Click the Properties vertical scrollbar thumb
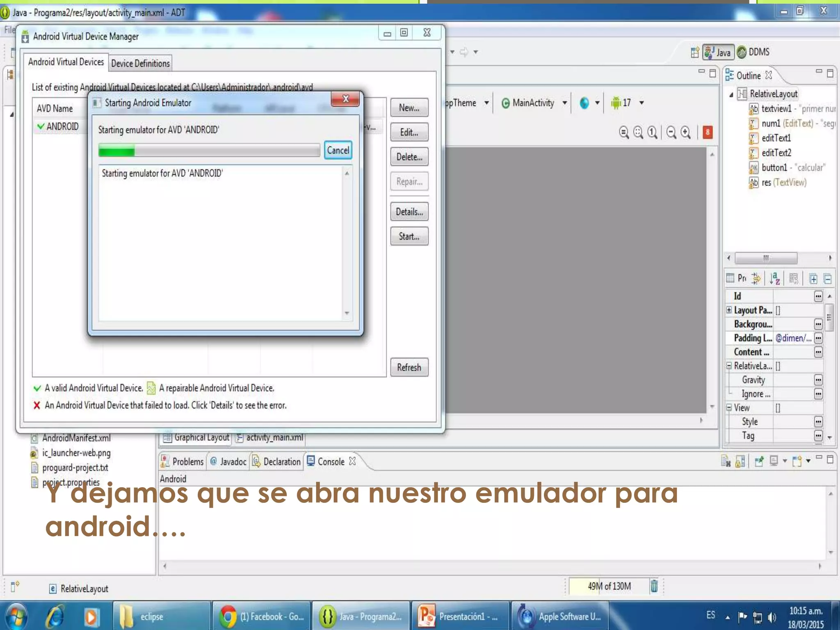Image resolution: width=840 pixels, height=630 pixels. pos(829,317)
